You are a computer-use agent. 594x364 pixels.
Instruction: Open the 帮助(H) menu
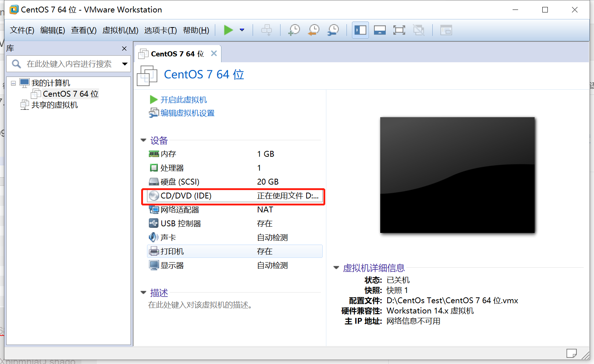196,30
